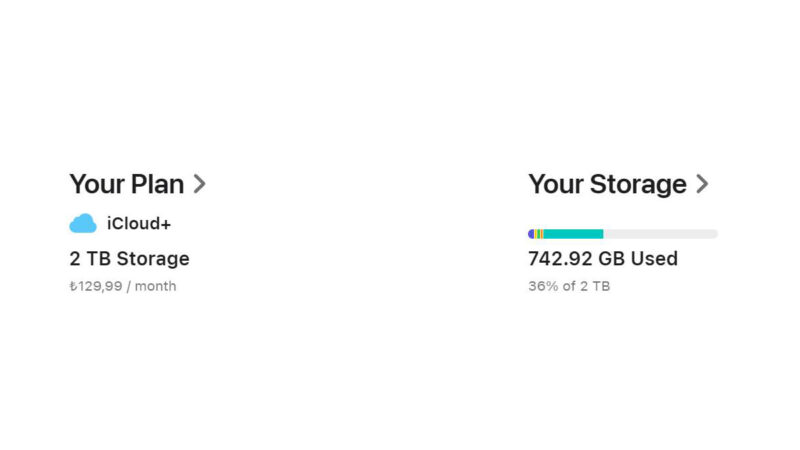This screenshot has width=800, height=450.
Task: Click the 2 TB text beside 36%
Action: 595,286
